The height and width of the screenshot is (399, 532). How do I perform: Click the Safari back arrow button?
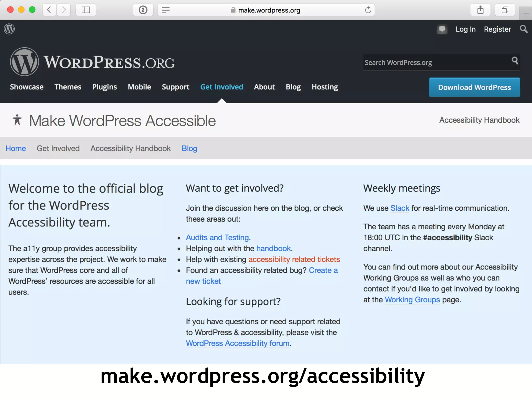(49, 10)
